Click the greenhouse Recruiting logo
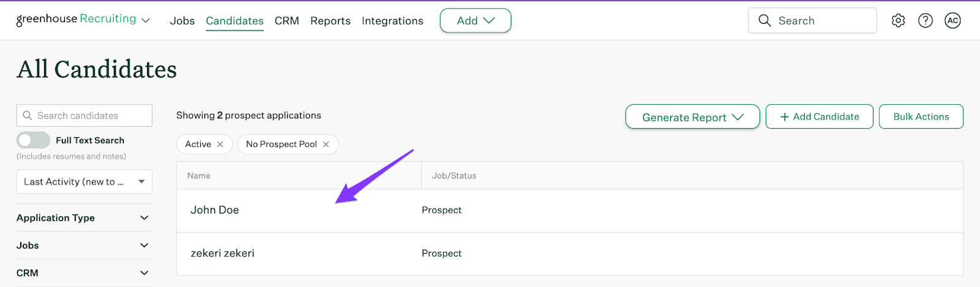Viewport: 980px width, 287px height. tap(76, 20)
